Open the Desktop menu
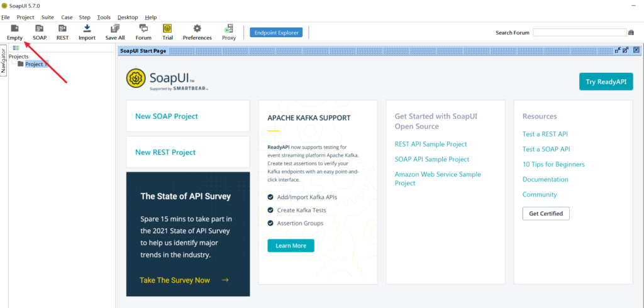This screenshot has width=644, height=308. 128,17
